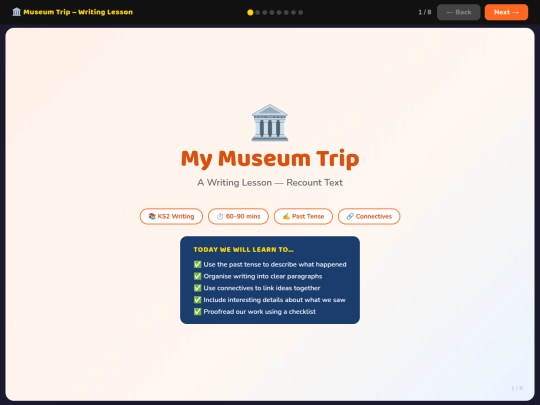Click checkmark beside 'Use connectives to link ideas'
The image size is (540, 405).
(x=197, y=288)
